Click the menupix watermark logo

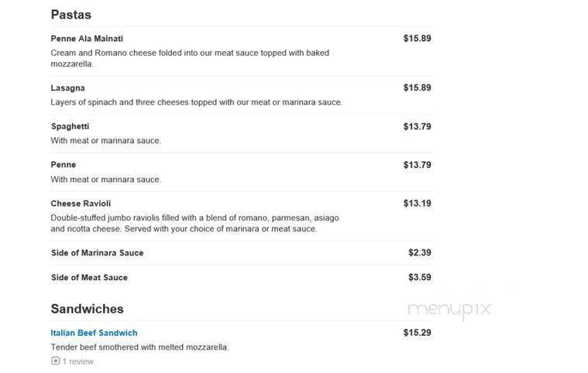pyautogui.click(x=449, y=310)
